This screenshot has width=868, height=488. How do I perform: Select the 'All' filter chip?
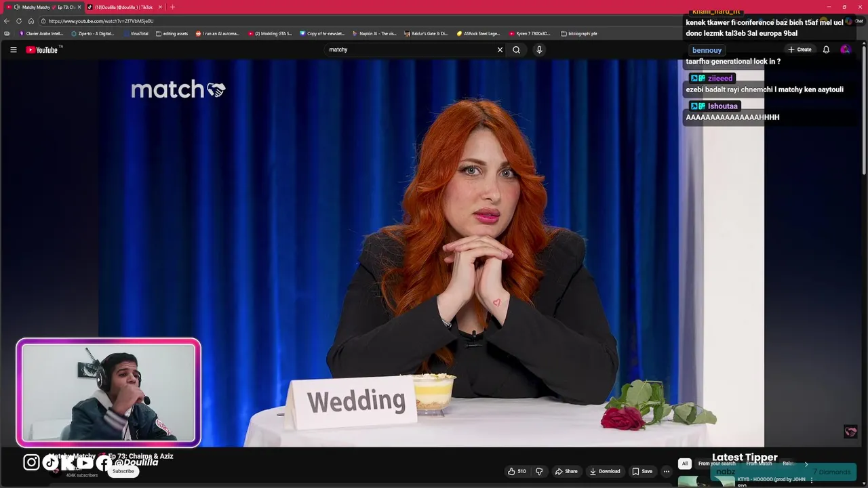(x=685, y=464)
